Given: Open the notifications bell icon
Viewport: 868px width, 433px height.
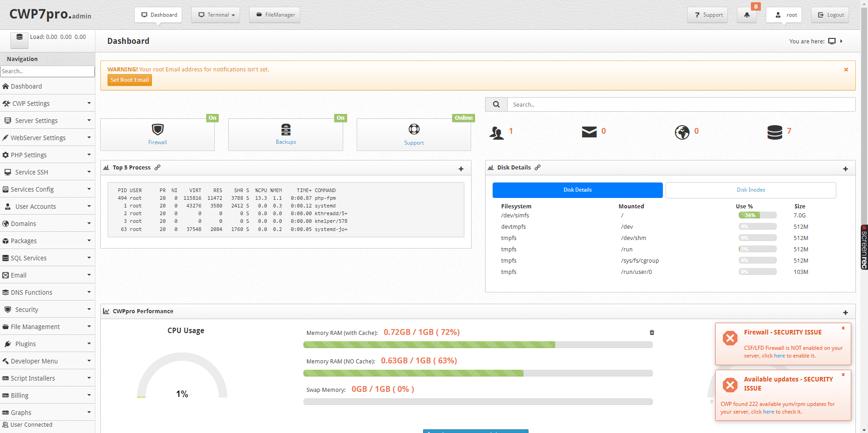Looking at the screenshot, I should pyautogui.click(x=746, y=15).
